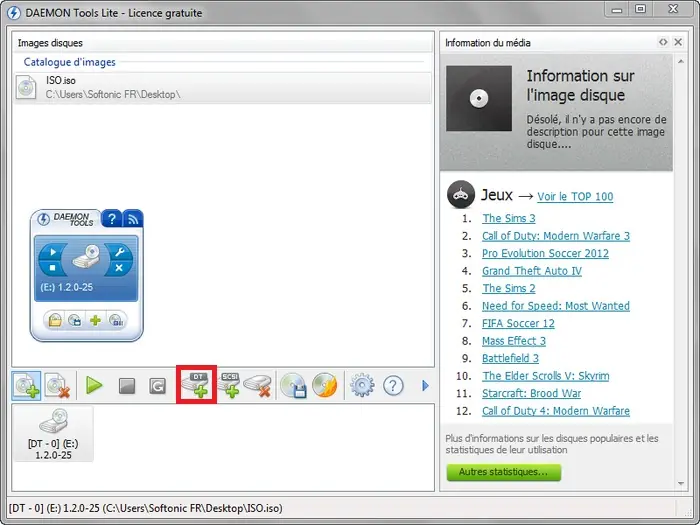Click the green Autres statistiques button

[x=504, y=472]
